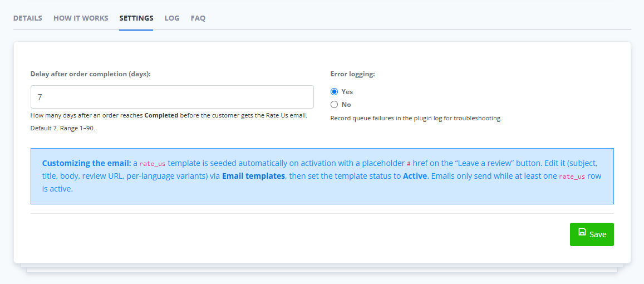
Task: Click the first rate_us code snippet
Action: pyautogui.click(x=153, y=164)
